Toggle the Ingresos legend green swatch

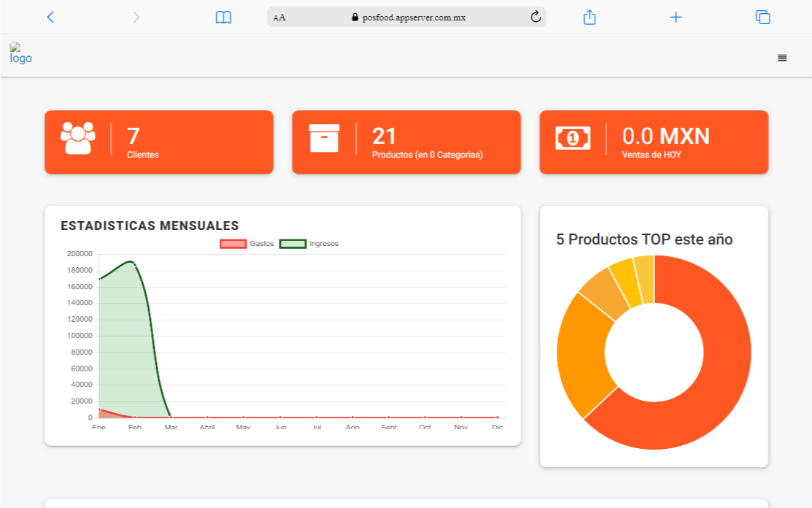[293, 244]
